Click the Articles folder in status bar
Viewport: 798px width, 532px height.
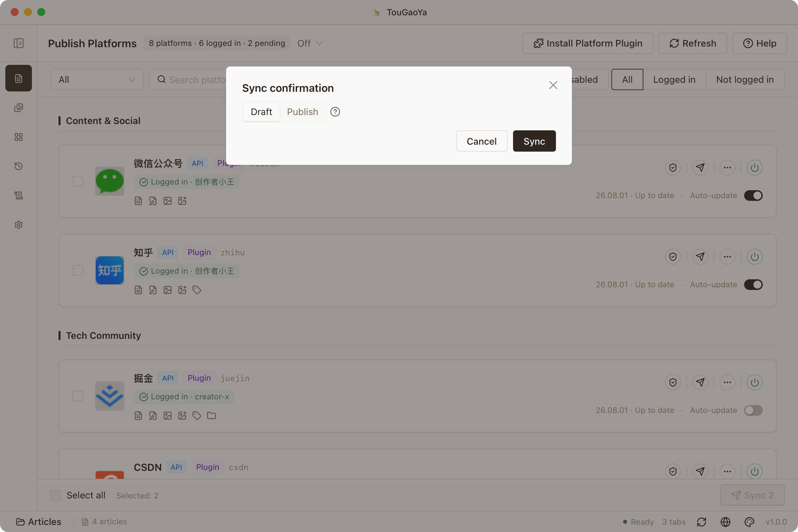(x=39, y=522)
